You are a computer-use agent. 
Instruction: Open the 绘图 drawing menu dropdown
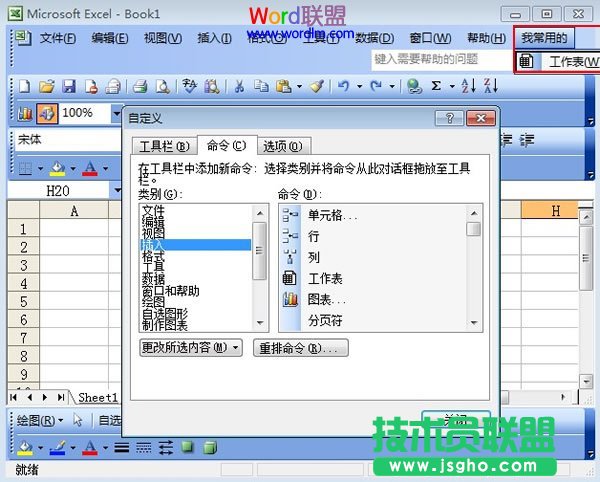coord(40,421)
